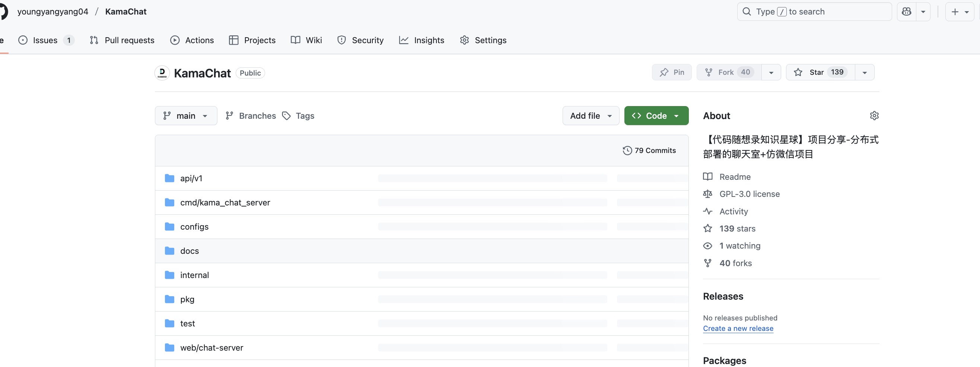The width and height of the screenshot is (980, 367).
Task: Open the docs folder
Action: pyautogui.click(x=190, y=251)
